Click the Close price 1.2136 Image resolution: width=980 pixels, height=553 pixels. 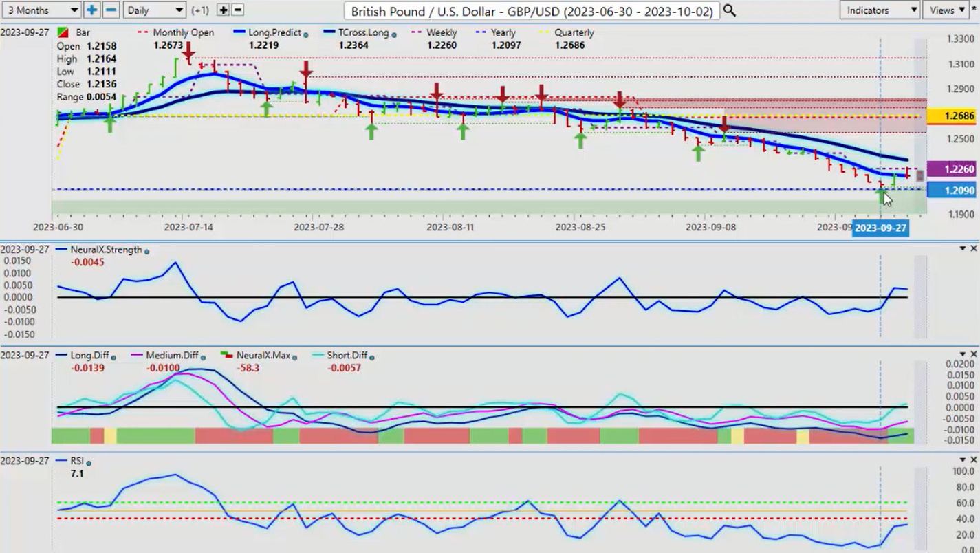(x=102, y=85)
